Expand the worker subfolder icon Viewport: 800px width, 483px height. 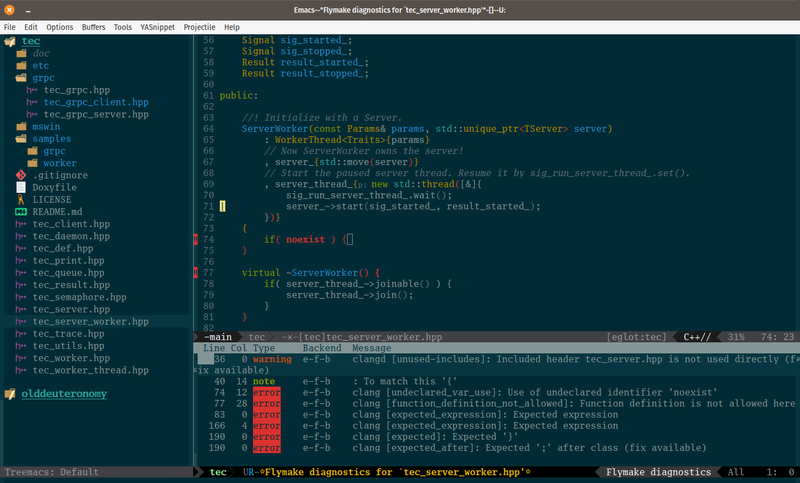[33, 163]
